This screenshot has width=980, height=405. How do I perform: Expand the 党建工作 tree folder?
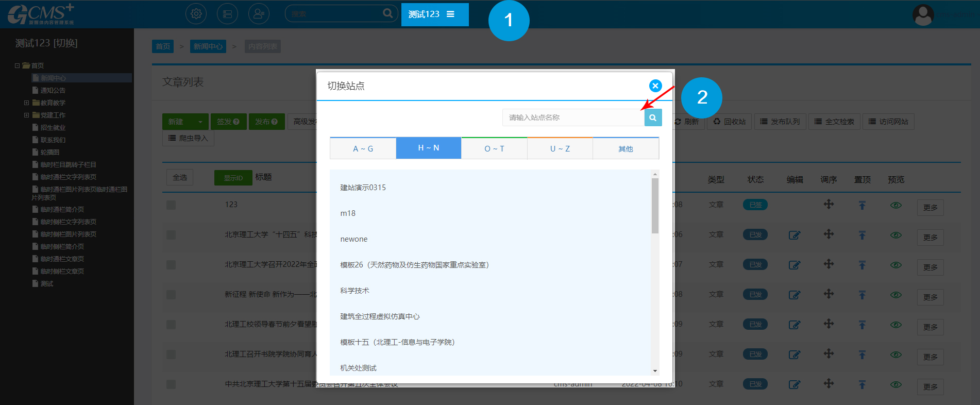27,115
